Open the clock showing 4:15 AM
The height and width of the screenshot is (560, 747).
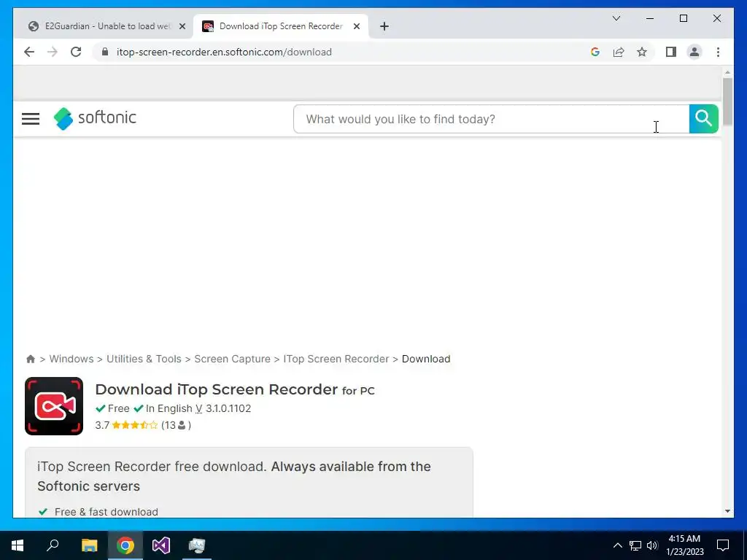(x=684, y=545)
